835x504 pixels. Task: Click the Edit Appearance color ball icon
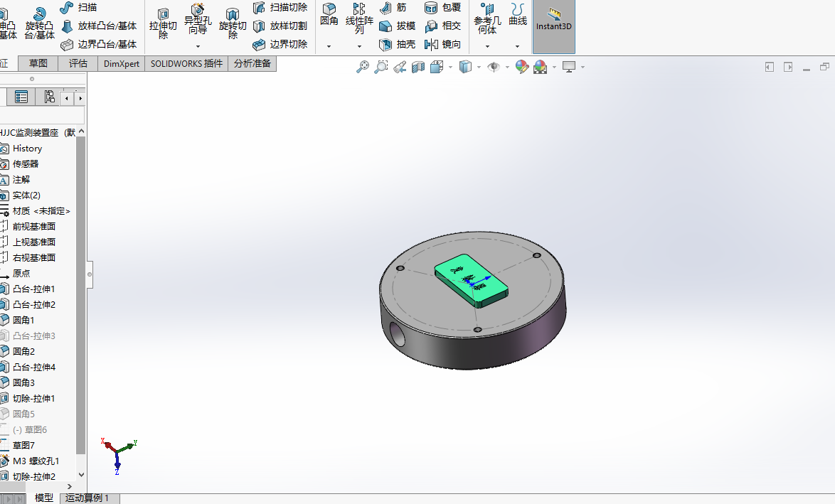(522, 67)
